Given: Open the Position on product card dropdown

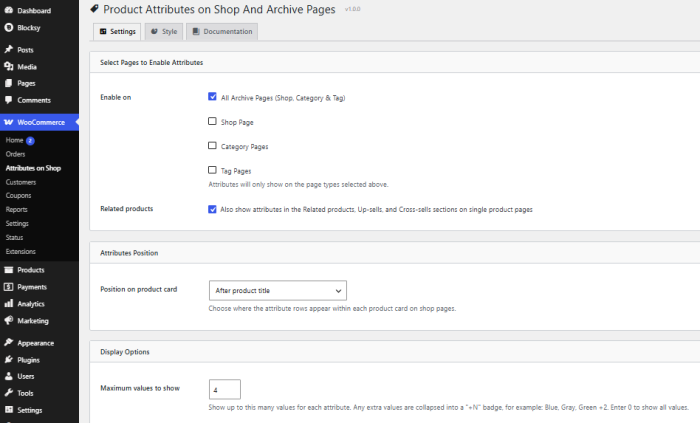Looking at the screenshot, I should 278,290.
